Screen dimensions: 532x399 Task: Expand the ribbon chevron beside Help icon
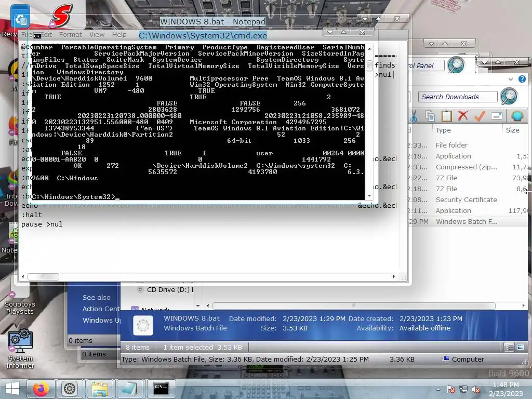point(511,79)
